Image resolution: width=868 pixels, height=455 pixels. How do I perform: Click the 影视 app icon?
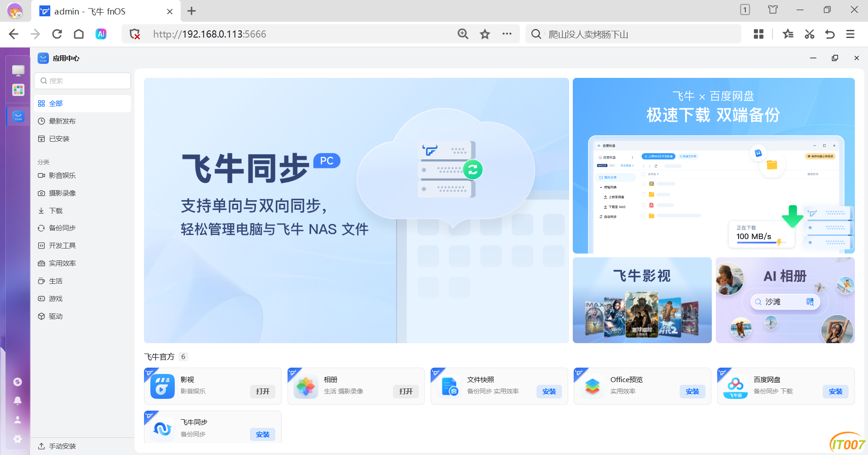pos(162,386)
